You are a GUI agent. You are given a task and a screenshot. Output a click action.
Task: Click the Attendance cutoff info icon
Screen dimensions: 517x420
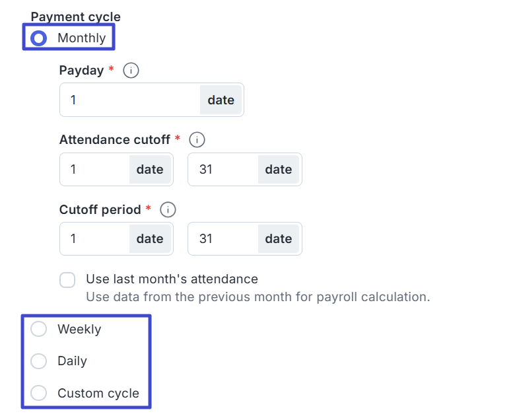tap(197, 140)
